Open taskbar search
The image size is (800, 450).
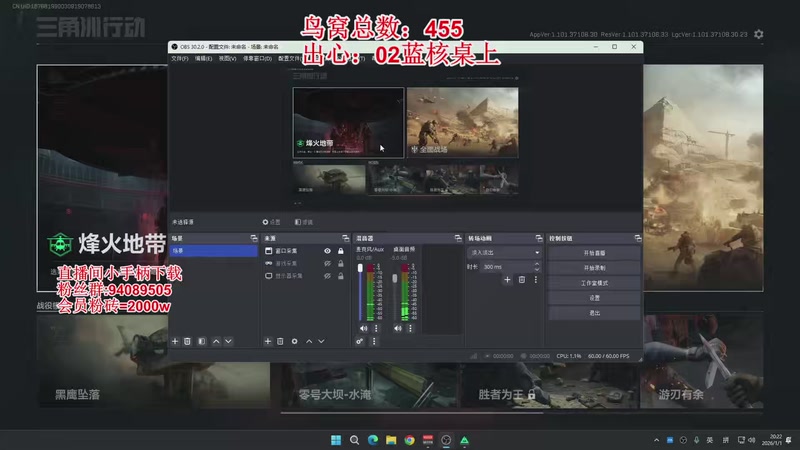pos(354,440)
